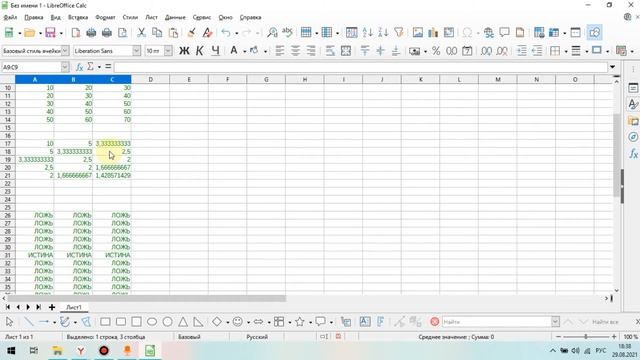The image size is (640, 360).
Task: Click row 17 header
Action: click(8, 143)
